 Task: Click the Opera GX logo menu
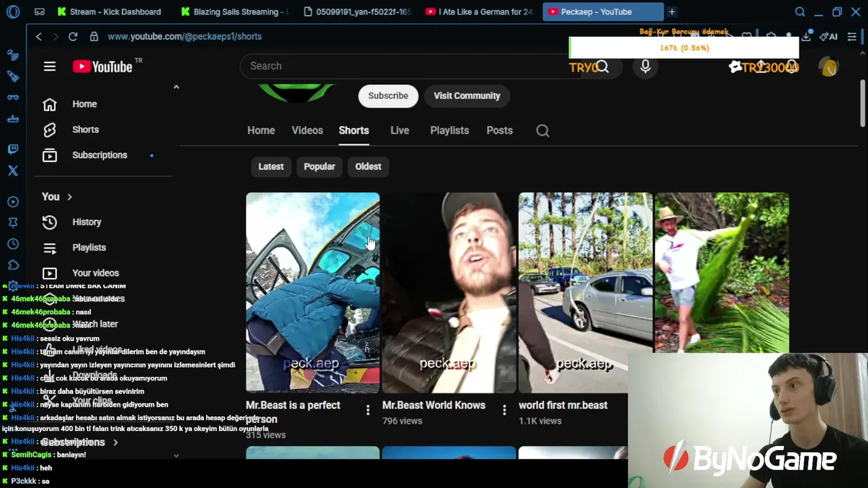tap(13, 12)
